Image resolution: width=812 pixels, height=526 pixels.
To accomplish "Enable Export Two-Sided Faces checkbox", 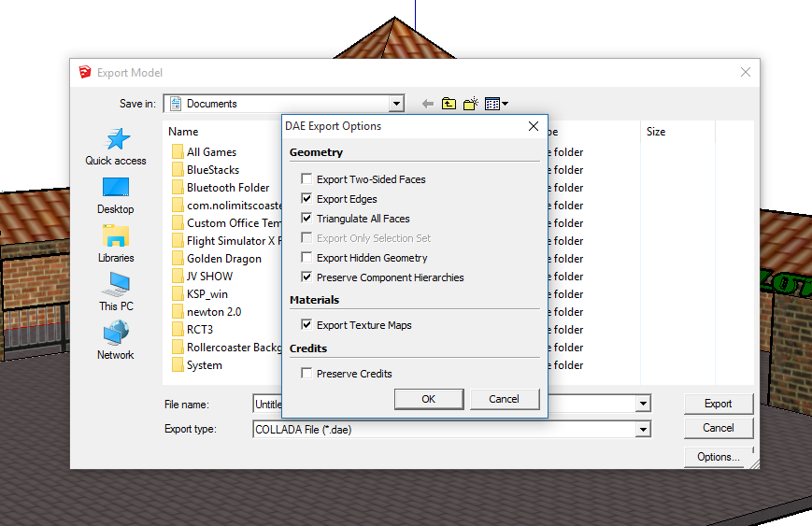I will [306, 179].
